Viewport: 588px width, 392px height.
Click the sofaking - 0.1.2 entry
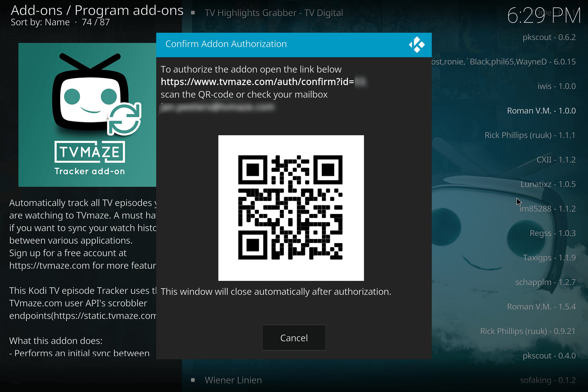coord(548,380)
